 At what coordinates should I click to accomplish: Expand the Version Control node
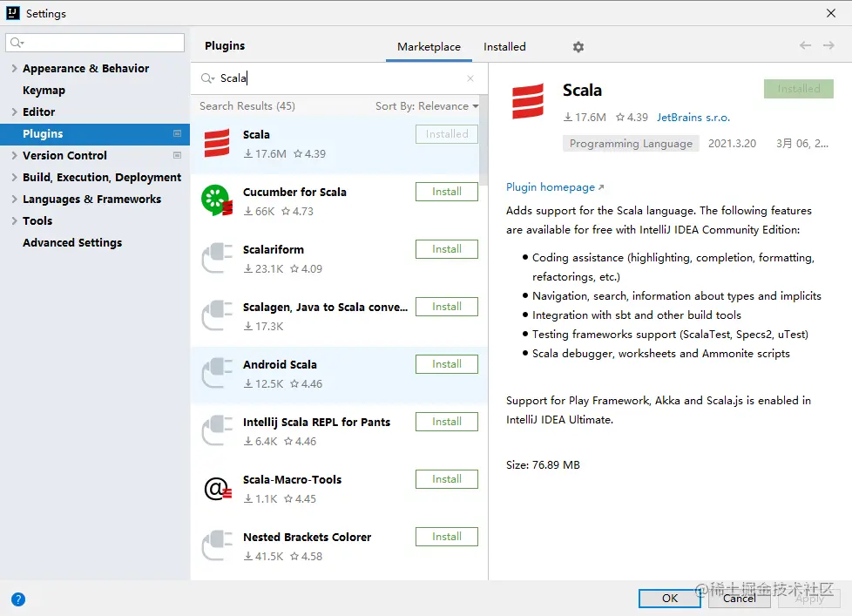(x=14, y=155)
